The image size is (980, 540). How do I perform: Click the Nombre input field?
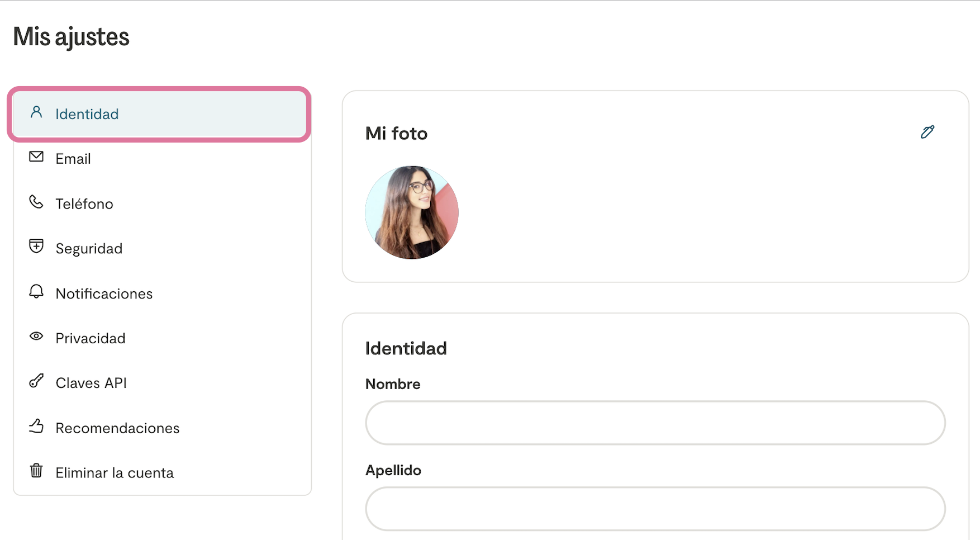(x=655, y=423)
